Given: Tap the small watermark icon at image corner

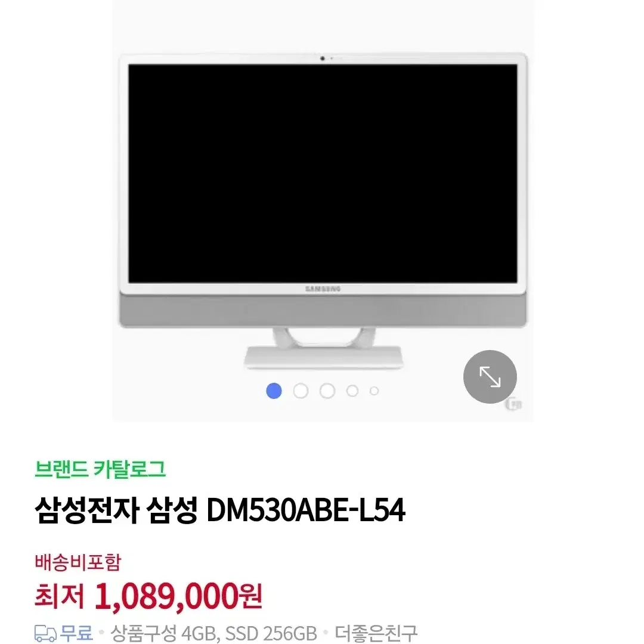Looking at the screenshot, I should point(514,404).
